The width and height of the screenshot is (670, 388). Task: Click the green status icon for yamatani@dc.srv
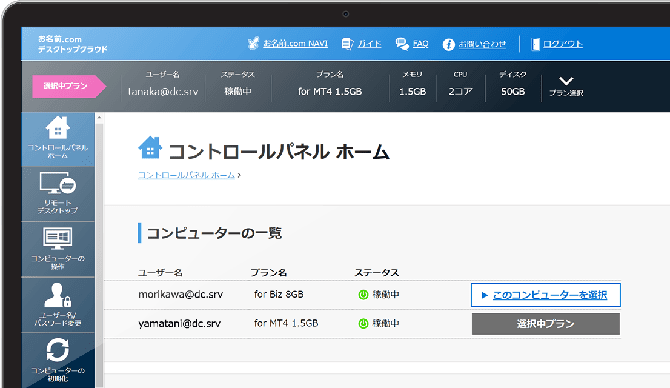pyautogui.click(x=363, y=324)
